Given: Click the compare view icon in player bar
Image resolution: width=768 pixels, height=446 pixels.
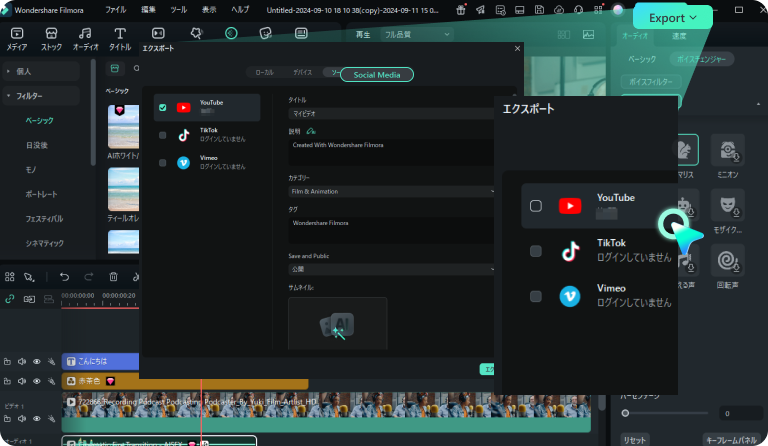Looking at the screenshot, I should tap(564, 35).
